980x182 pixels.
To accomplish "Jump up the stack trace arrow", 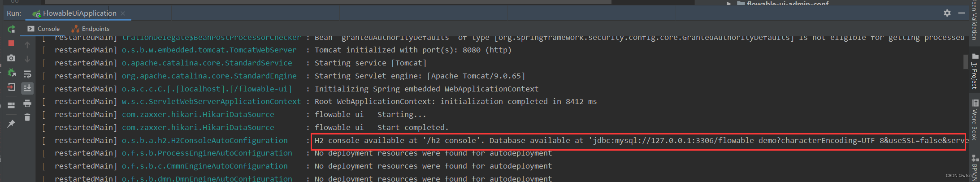I will (x=27, y=45).
